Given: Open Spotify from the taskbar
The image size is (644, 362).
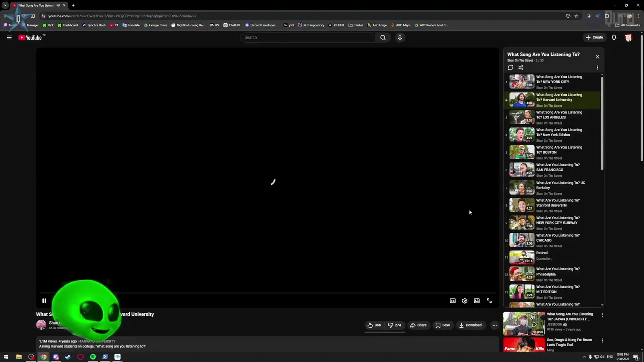Looking at the screenshot, I should 93,357.
